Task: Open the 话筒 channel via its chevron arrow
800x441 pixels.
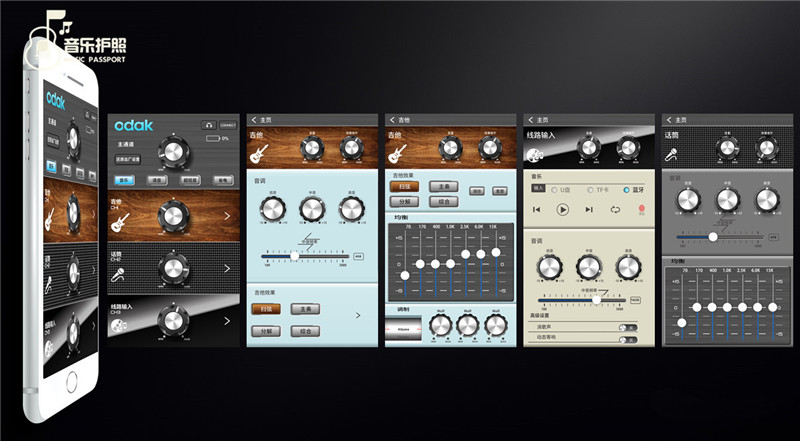Action: pos(227,268)
